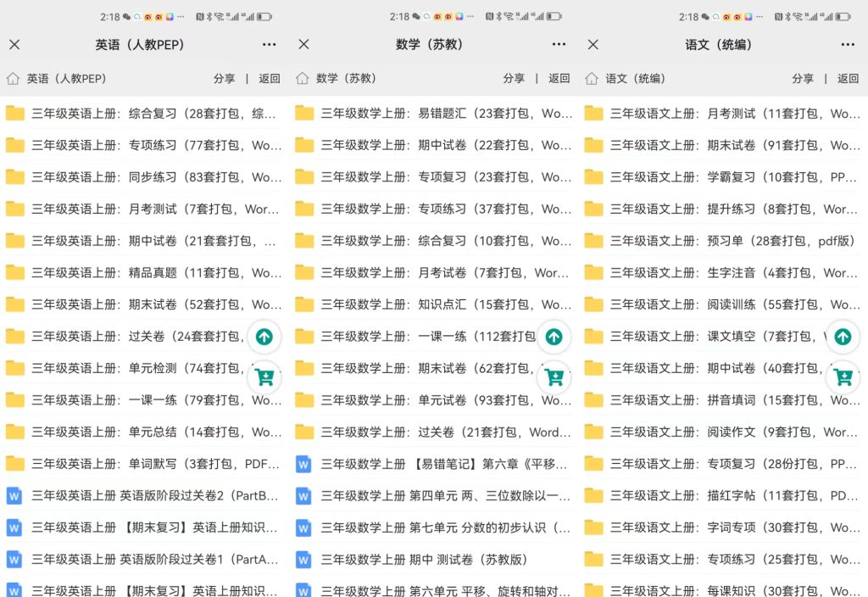The width and height of the screenshot is (868, 597).
Task: Go back using 返回 in the 语文（统编） panel
Action: click(849, 78)
